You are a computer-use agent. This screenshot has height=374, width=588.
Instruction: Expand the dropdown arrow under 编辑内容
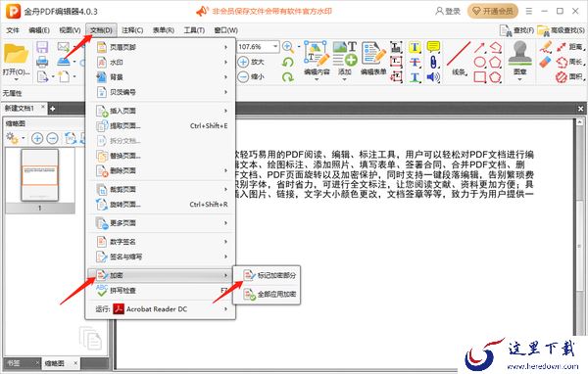[x=317, y=79]
